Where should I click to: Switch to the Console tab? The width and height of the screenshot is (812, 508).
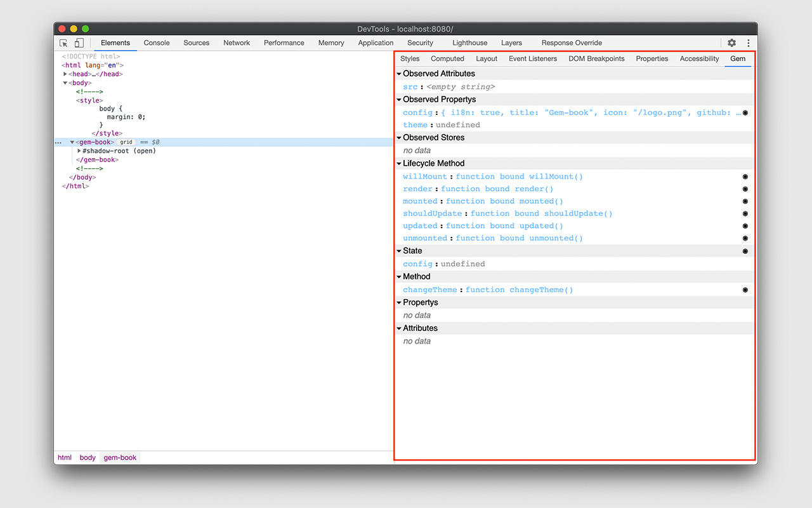click(156, 43)
